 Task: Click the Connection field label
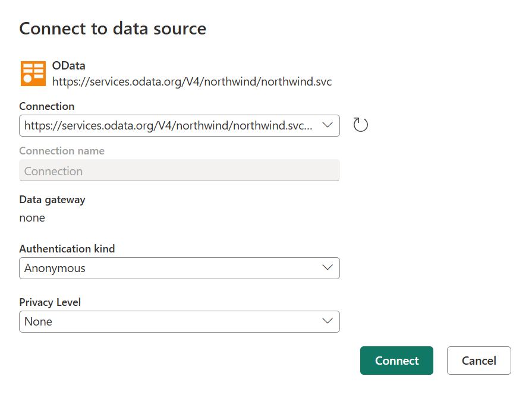[47, 106]
